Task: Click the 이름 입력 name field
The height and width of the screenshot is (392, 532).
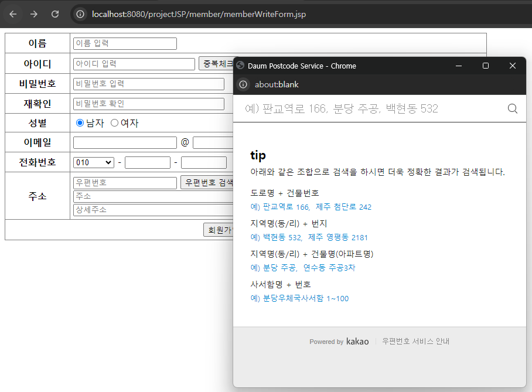Action: (125, 43)
